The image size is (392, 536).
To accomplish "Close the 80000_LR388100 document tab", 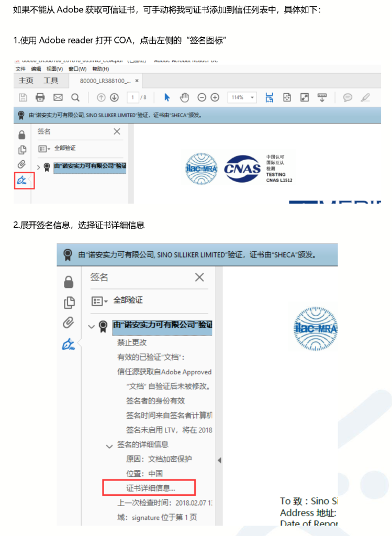I will [x=137, y=81].
